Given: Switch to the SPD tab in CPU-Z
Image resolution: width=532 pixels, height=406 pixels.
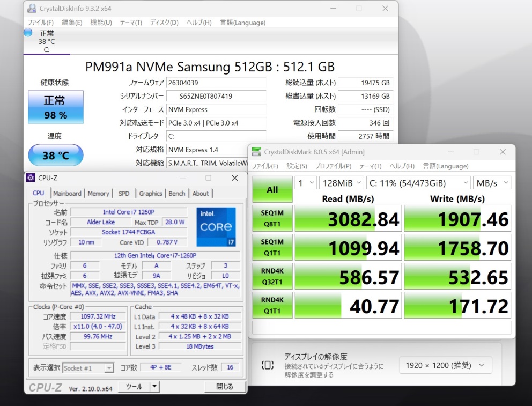Looking at the screenshot, I should 124,193.
